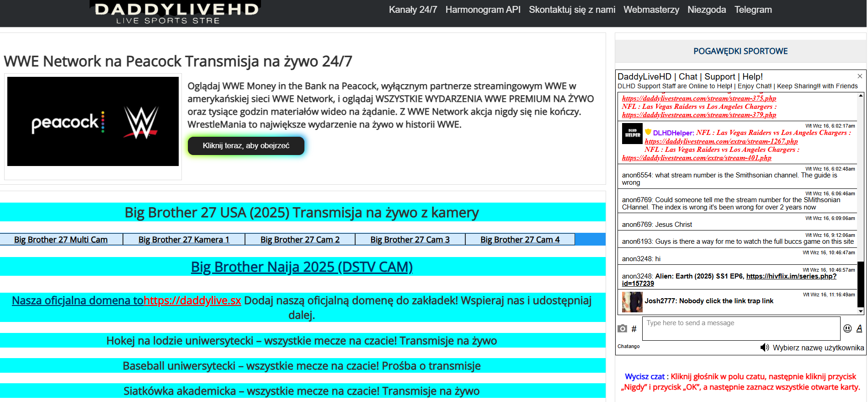Open Skontaktuj się z nami page
868x402 pixels.
point(572,10)
